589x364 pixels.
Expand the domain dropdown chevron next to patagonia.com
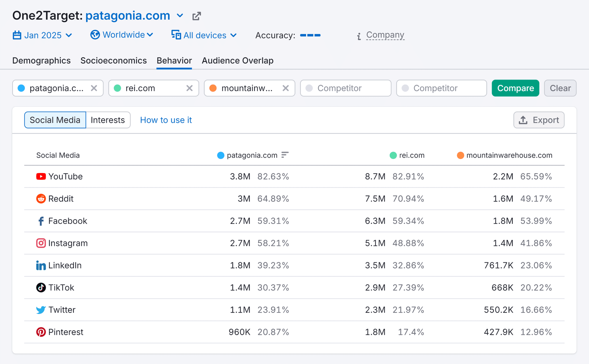pyautogui.click(x=180, y=16)
